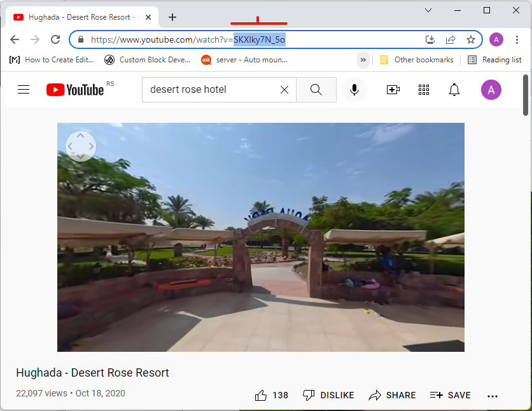Viewport: 532px width, 411px height.
Task: Open the YouTube hamburger menu
Action: pyautogui.click(x=24, y=89)
